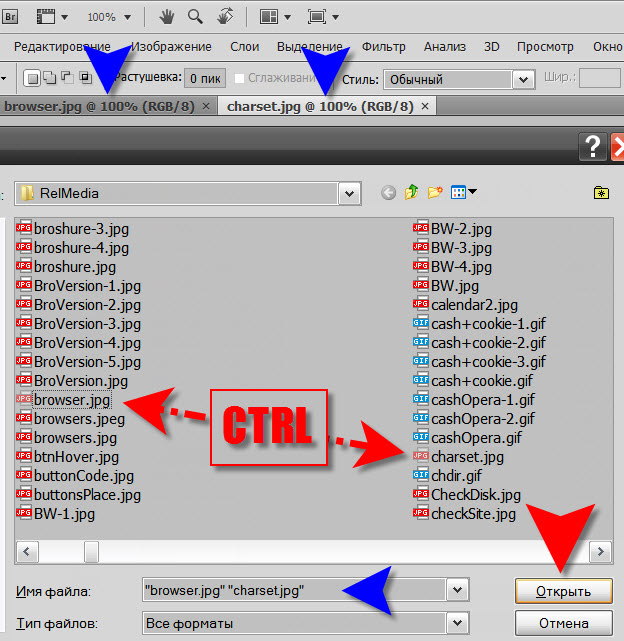Select file buttonsPlace.jpg

point(79,495)
